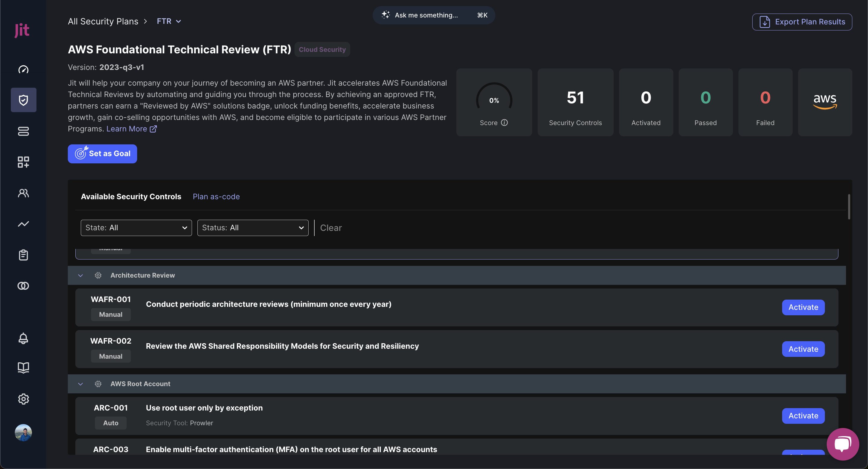This screenshot has height=469, width=868.
Task: Collapse the AWS Root Account section
Action: pyautogui.click(x=80, y=384)
